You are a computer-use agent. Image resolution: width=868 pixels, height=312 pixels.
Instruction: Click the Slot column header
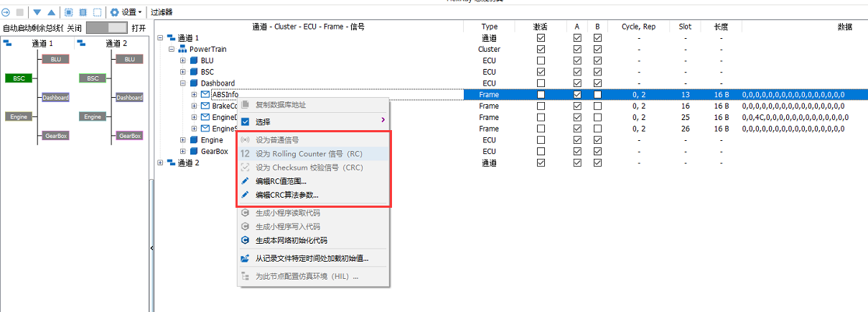coord(685,27)
